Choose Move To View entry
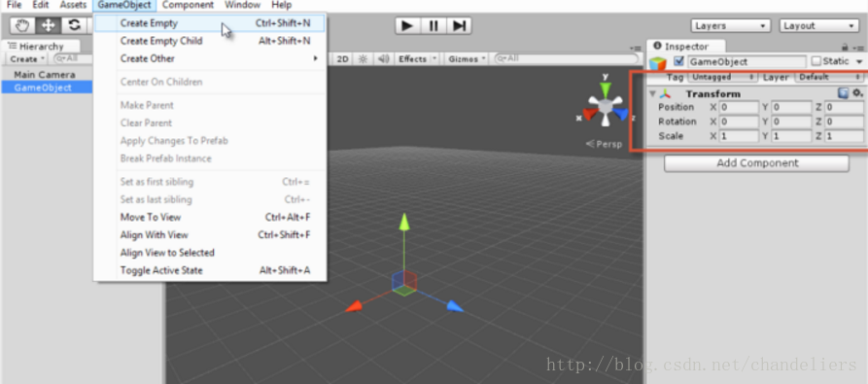 pos(210,218)
